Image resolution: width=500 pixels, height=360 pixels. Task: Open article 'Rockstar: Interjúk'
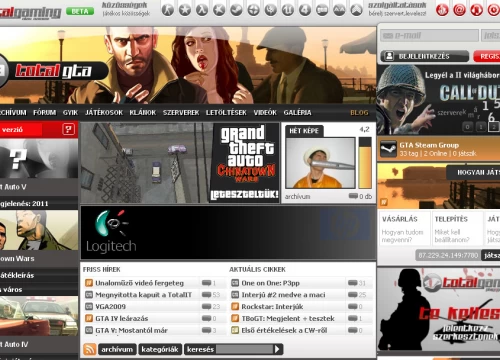coord(272,306)
